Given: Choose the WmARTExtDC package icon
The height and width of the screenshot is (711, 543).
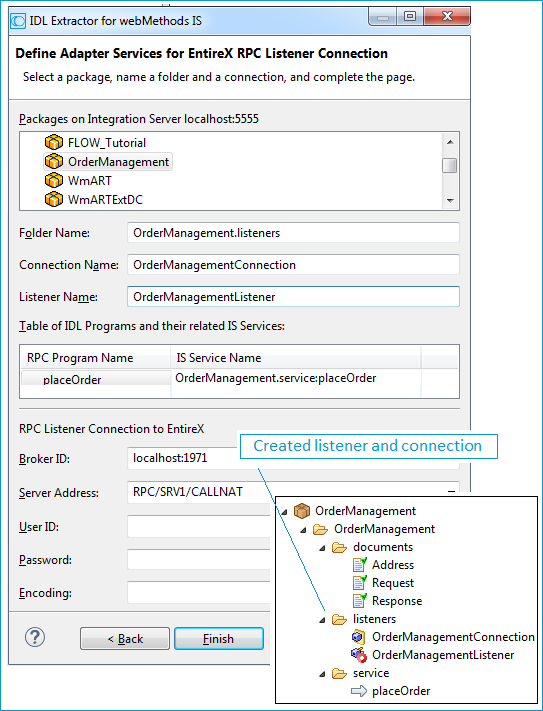Looking at the screenshot, I should (x=54, y=199).
